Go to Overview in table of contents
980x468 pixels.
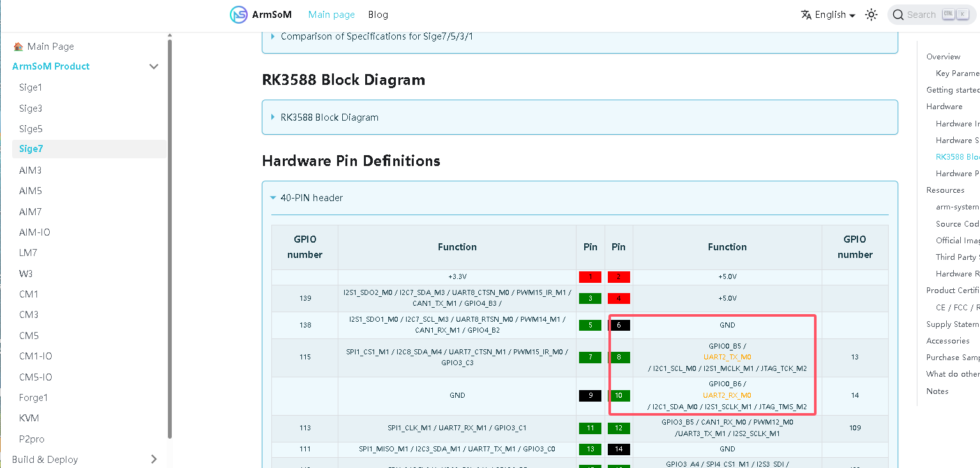(943, 57)
